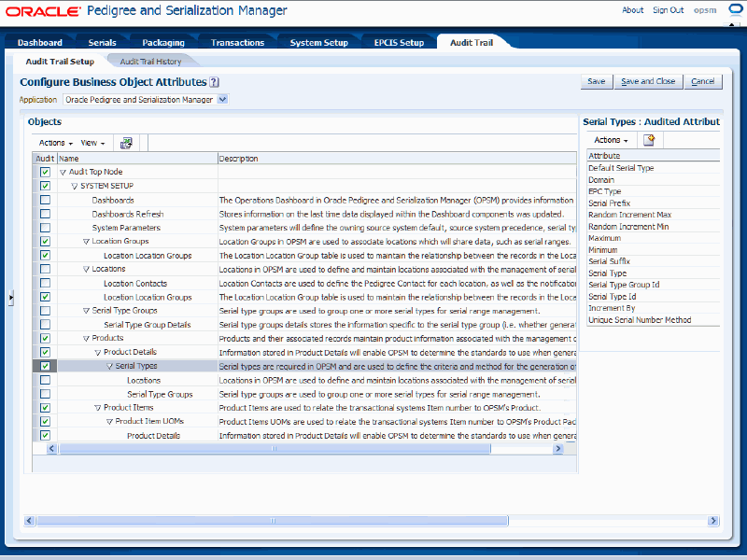Click the Description column header
The height and width of the screenshot is (560, 747).
tap(396, 159)
